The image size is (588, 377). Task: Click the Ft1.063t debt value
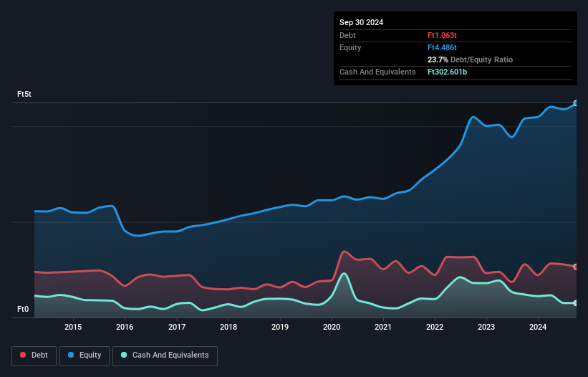(x=442, y=35)
